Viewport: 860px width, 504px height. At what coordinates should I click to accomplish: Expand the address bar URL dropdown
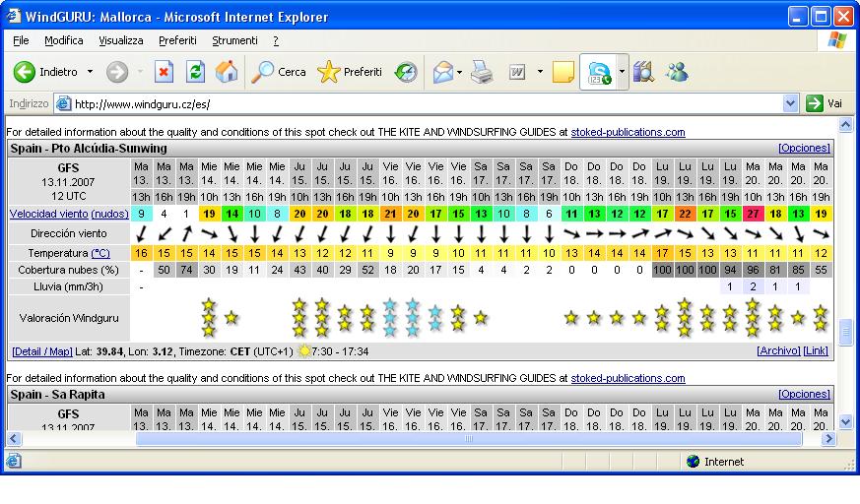(790, 103)
